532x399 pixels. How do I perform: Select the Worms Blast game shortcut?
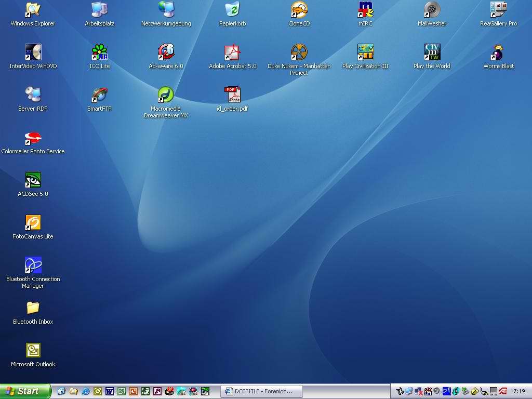click(498, 52)
